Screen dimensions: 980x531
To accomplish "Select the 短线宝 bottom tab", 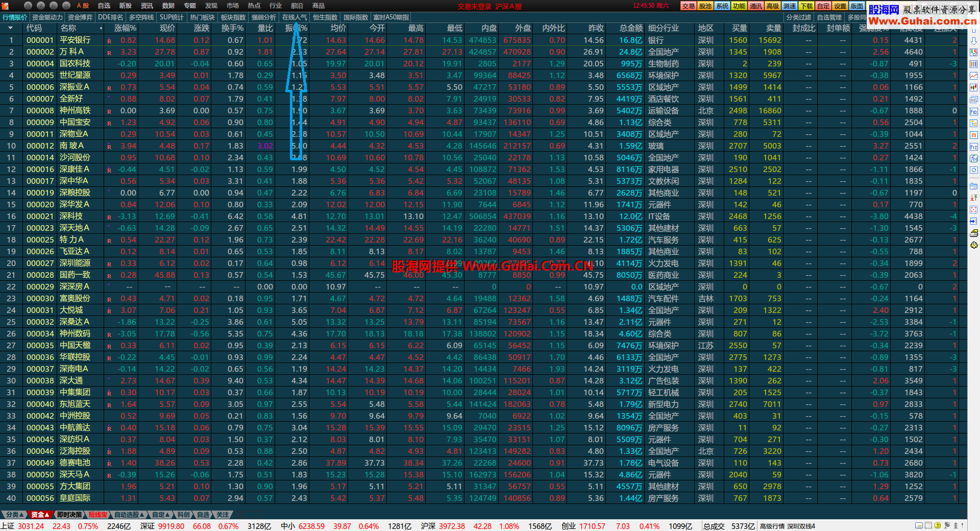I will [x=98, y=515].
